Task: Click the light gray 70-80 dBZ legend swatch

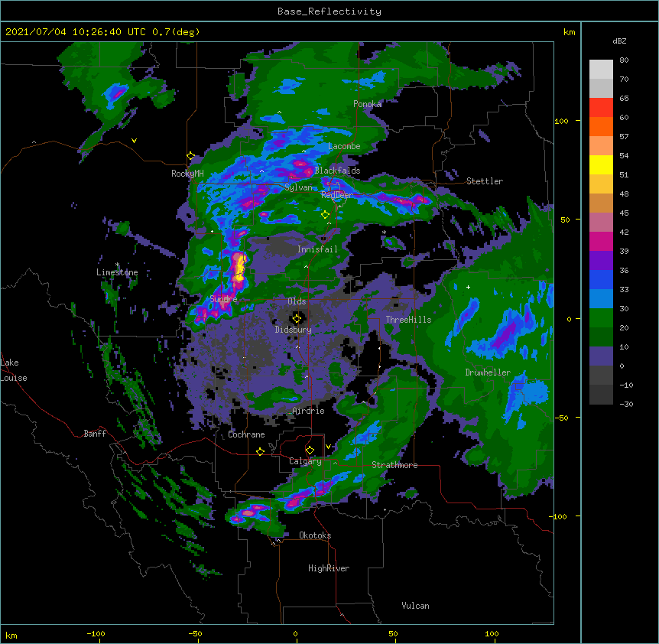Action: click(x=601, y=69)
